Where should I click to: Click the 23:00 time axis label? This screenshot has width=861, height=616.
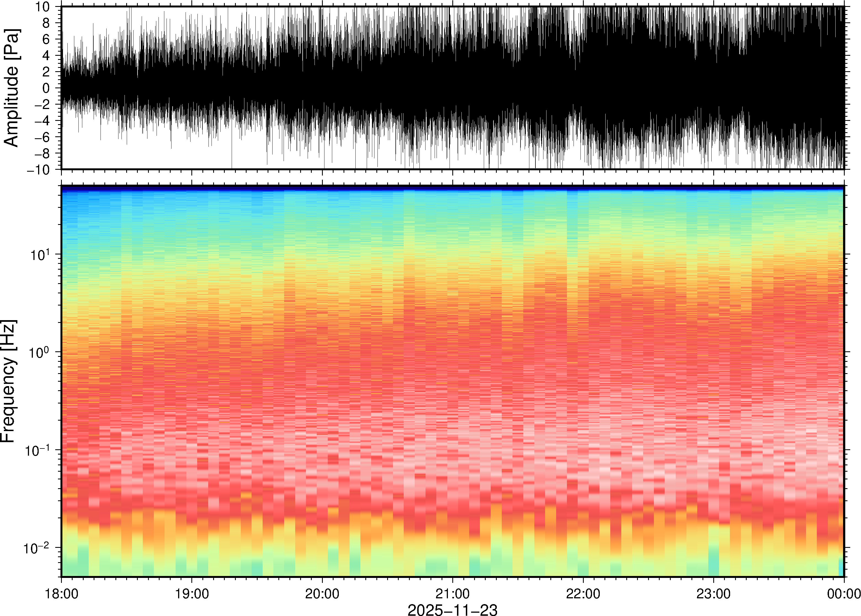point(713,594)
